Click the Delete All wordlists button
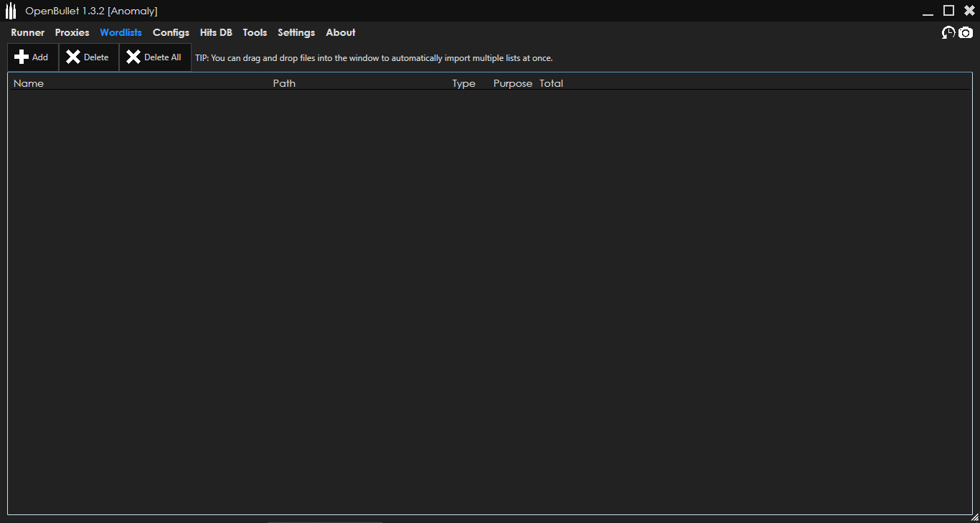This screenshot has width=980, height=523. [155, 57]
